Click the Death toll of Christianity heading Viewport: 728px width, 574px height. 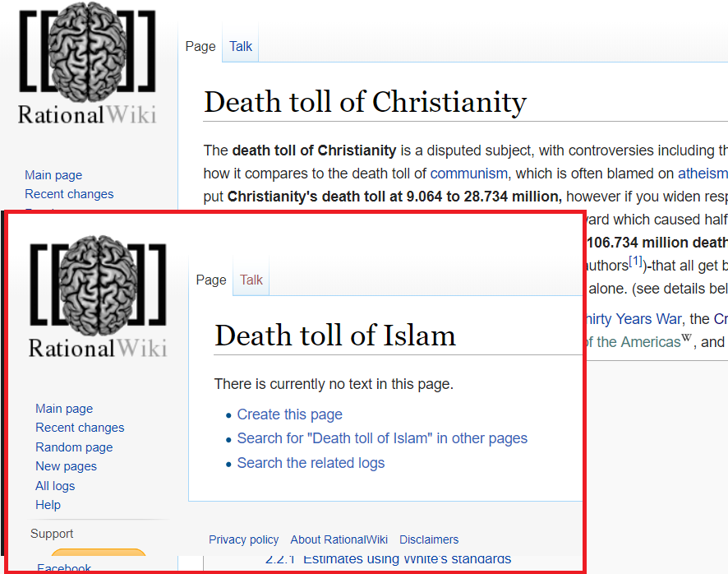tap(366, 102)
